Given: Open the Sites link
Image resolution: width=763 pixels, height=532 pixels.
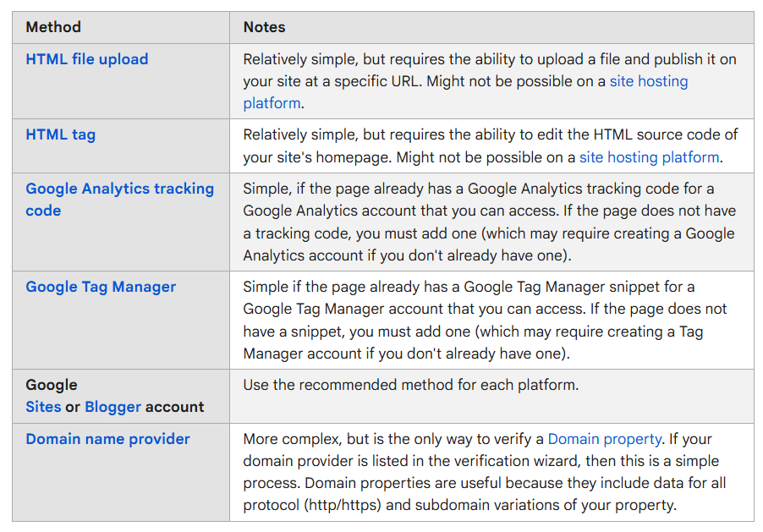Looking at the screenshot, I should 43,407.
